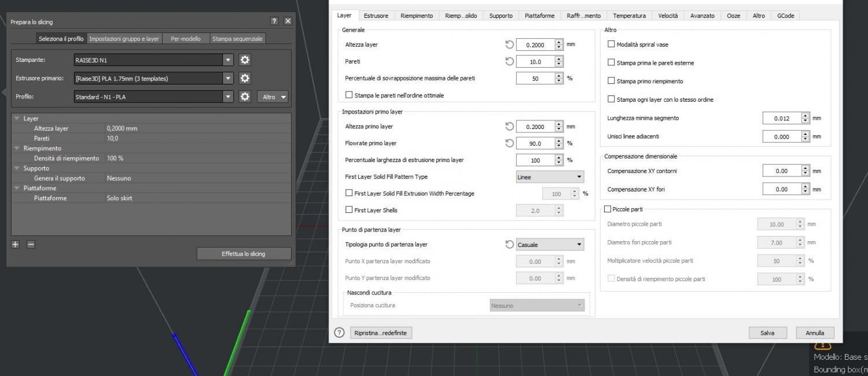The image size is (868, 376).
Task: Reset Tipologia punto di partenza layer
Action: point(509,244)
